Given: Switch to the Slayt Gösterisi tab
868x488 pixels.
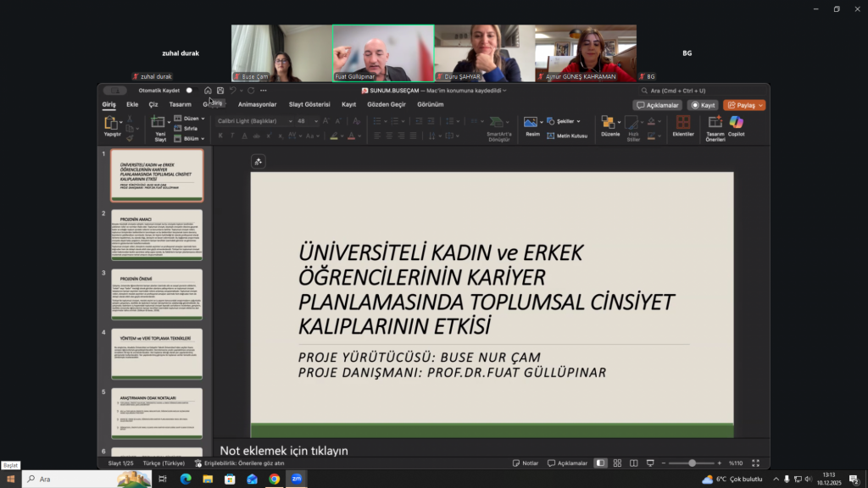Looking at the screenshot, I should [x=309, y=105].
